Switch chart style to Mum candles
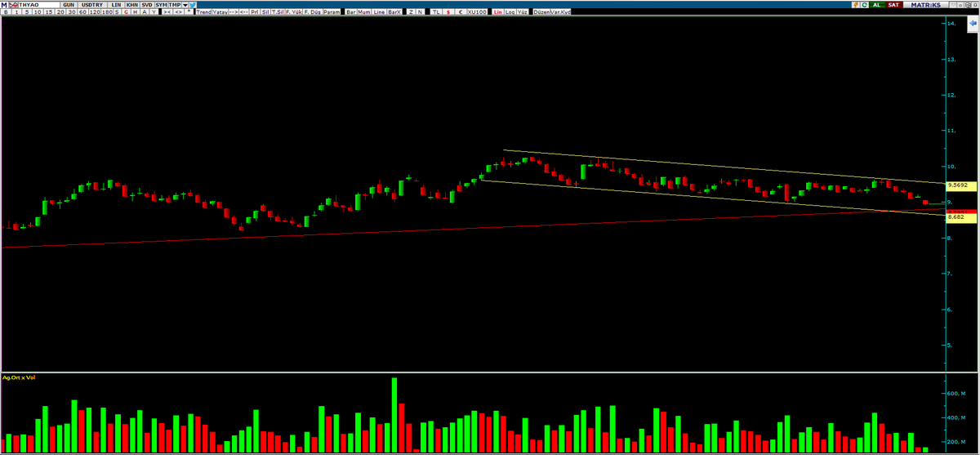This screenshot has width=980, height=455. 364,12
